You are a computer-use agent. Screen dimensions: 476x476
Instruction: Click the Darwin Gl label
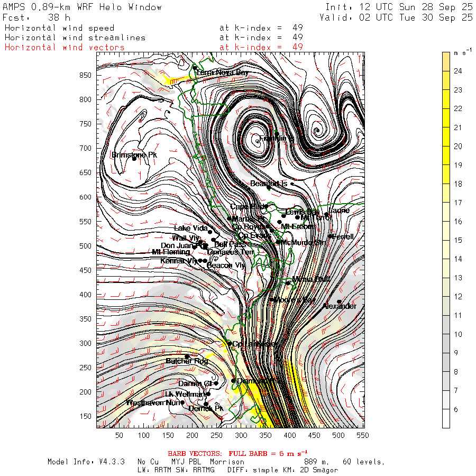pyautogui.click(x=195, y=383)
